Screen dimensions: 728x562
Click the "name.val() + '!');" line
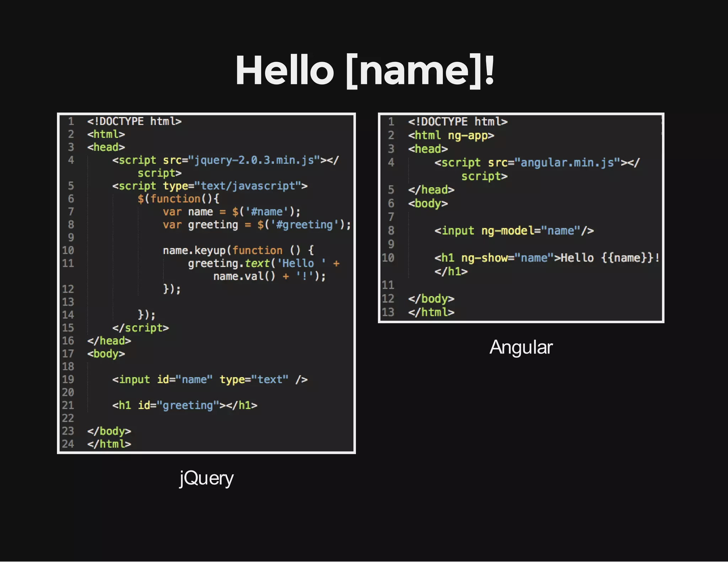click(269, 276)
